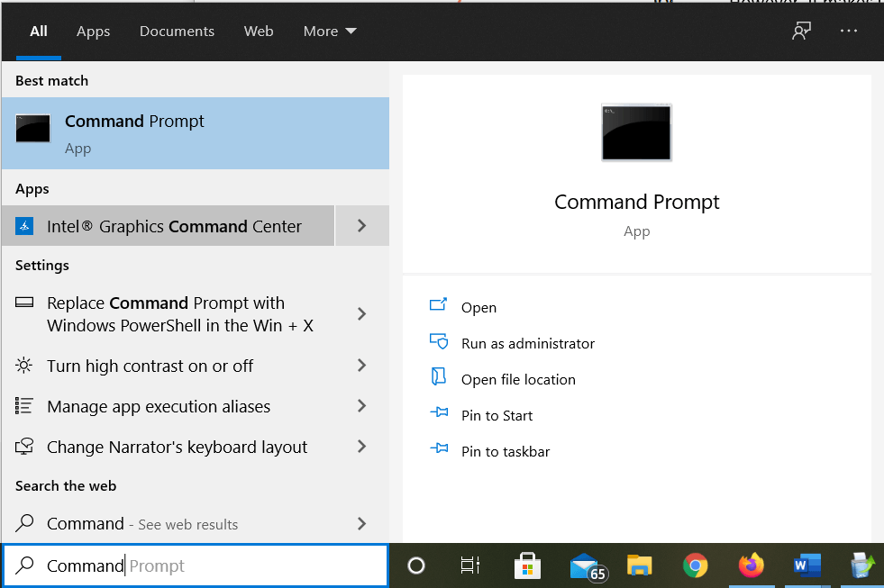Open Task View on the taskbar
Screen dimensions: 884x588
470,565
